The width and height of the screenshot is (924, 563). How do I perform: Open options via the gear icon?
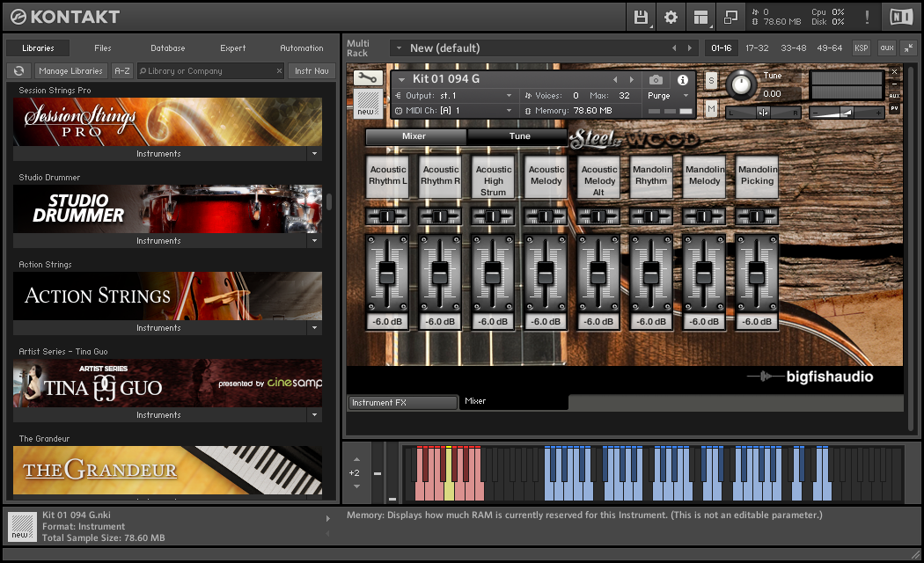click(671, 17)
